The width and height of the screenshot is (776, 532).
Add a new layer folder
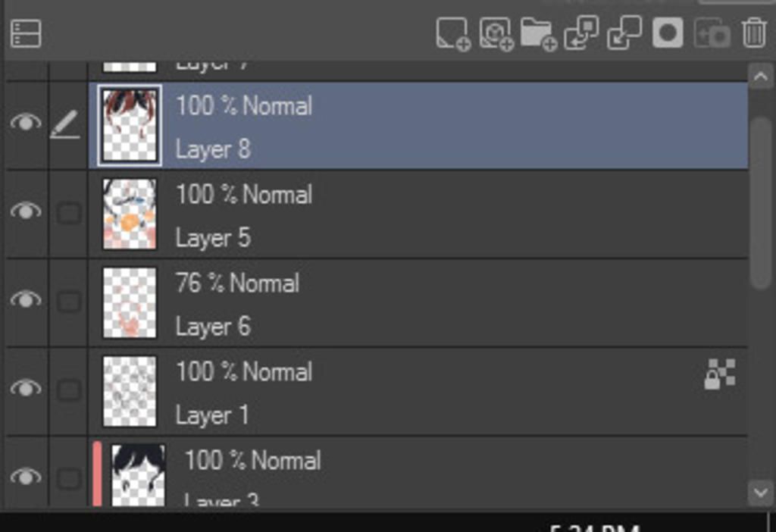tap(539, 34)
